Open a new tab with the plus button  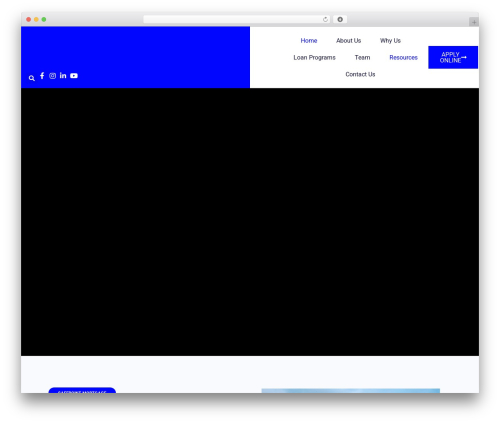[474, 22]
